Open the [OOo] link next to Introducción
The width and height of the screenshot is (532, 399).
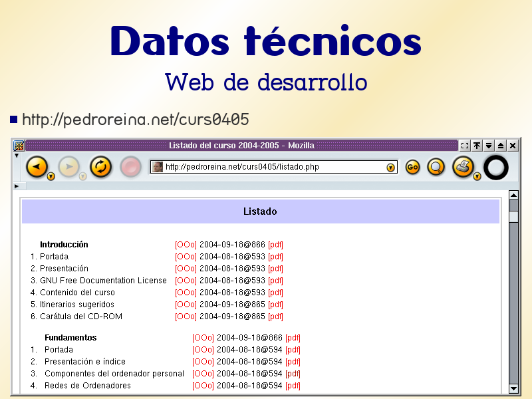[x=187, y=244]
